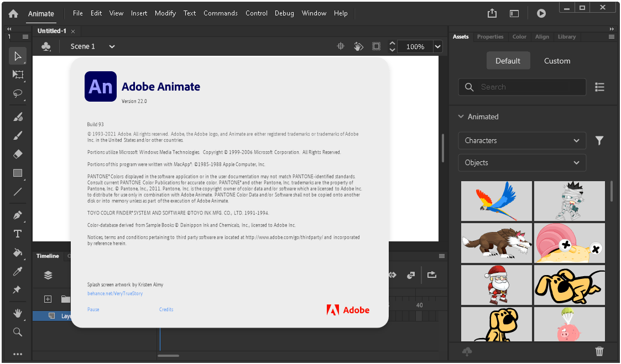The width and height of the screenshot is (621, 364).
Task: Select the Asset Warp pin tool
Action: [17, 289]
